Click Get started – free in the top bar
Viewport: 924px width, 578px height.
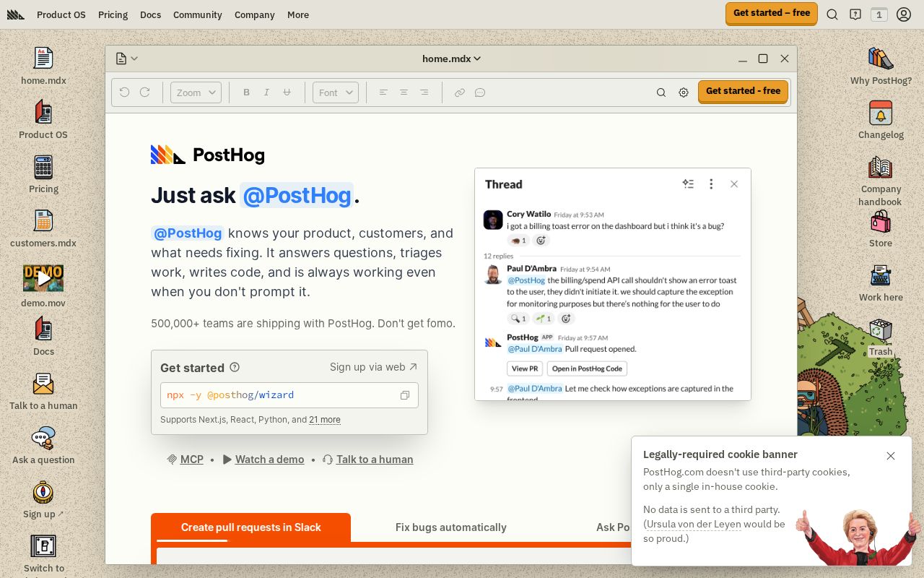(x=772, y=13)
